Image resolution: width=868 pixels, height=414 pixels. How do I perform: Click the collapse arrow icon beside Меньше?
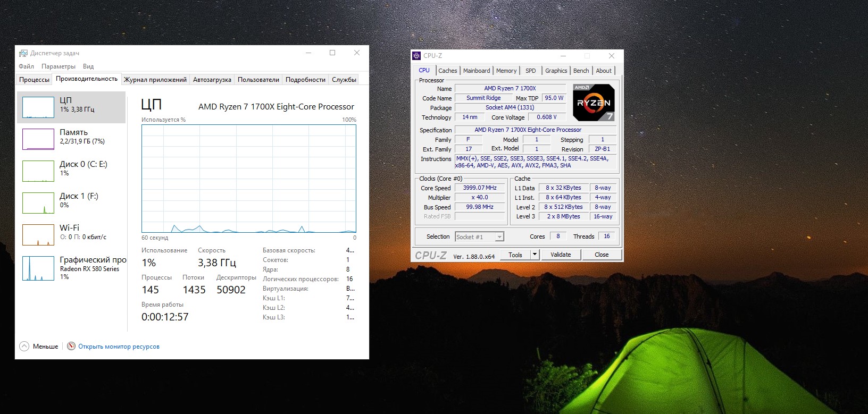24,346
